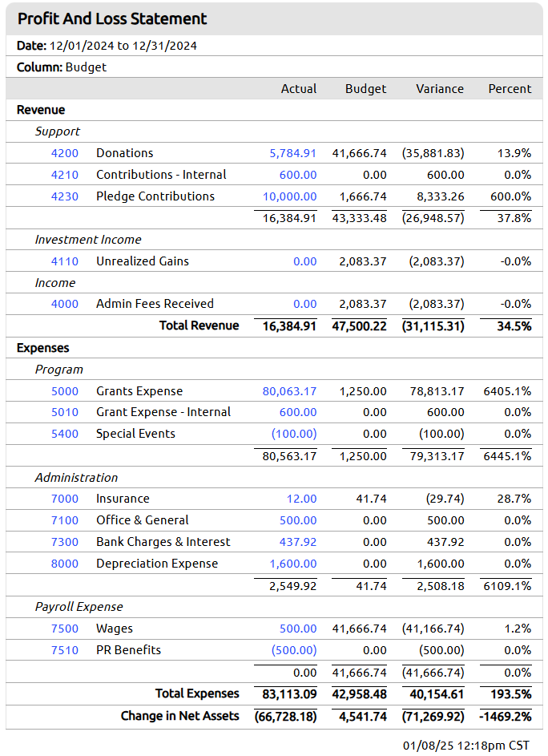Select the Percent column header
548x756 pixels.
[510, 89]
